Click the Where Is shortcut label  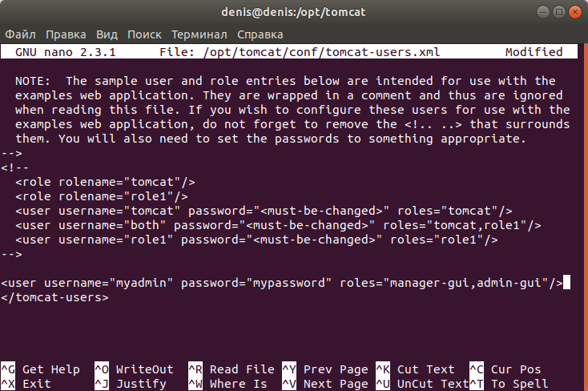[238, 384]
